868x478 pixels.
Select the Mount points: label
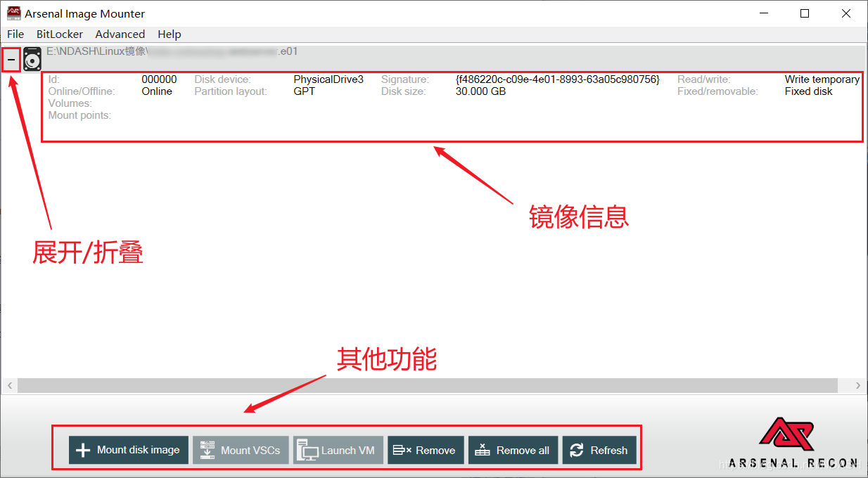(x=79, y=115)
